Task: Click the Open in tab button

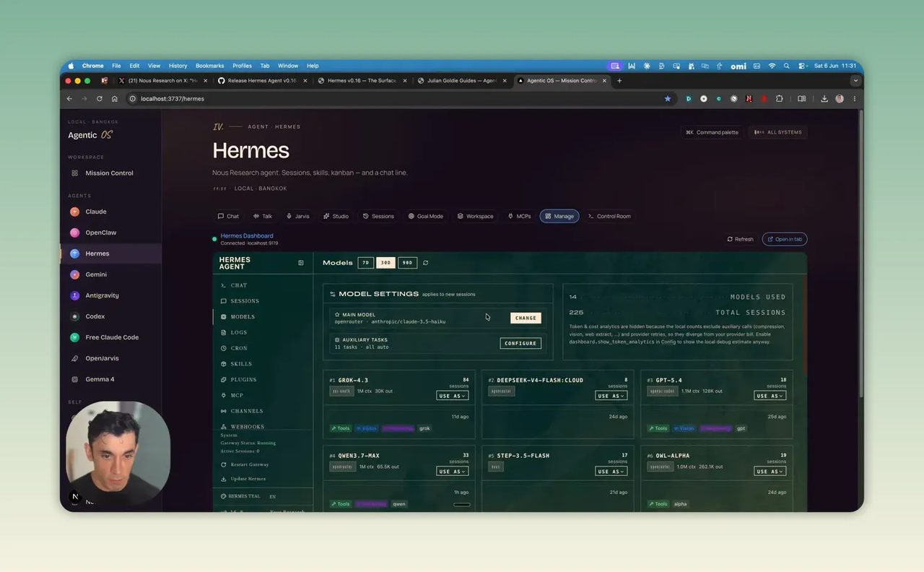Action: pyautogui.click(x=785, y=239)
